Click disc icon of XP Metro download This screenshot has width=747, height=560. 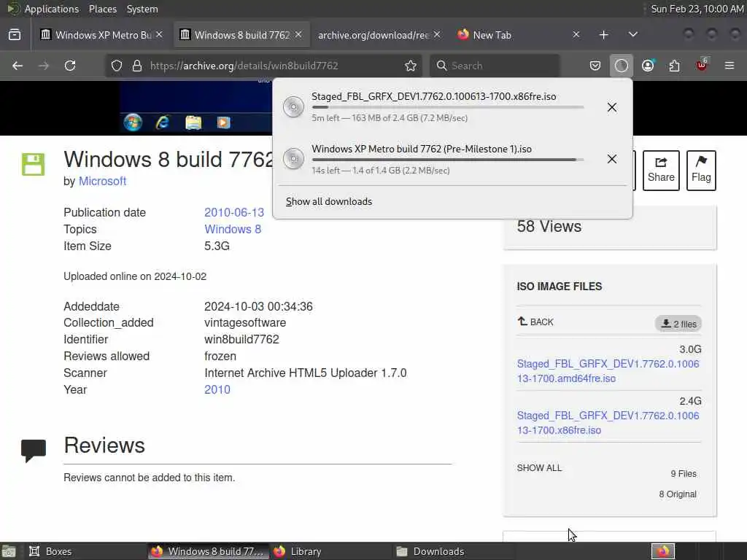tap(293, 158)
